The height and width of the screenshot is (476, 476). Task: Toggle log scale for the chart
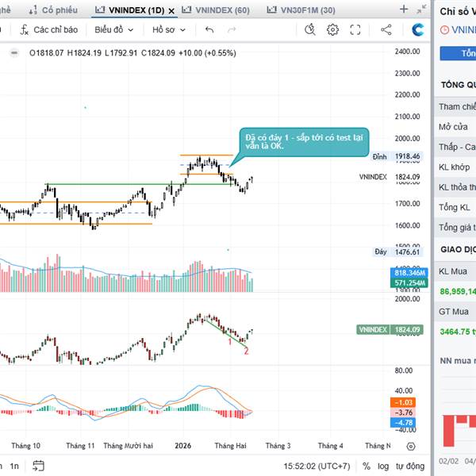point(384,466)
